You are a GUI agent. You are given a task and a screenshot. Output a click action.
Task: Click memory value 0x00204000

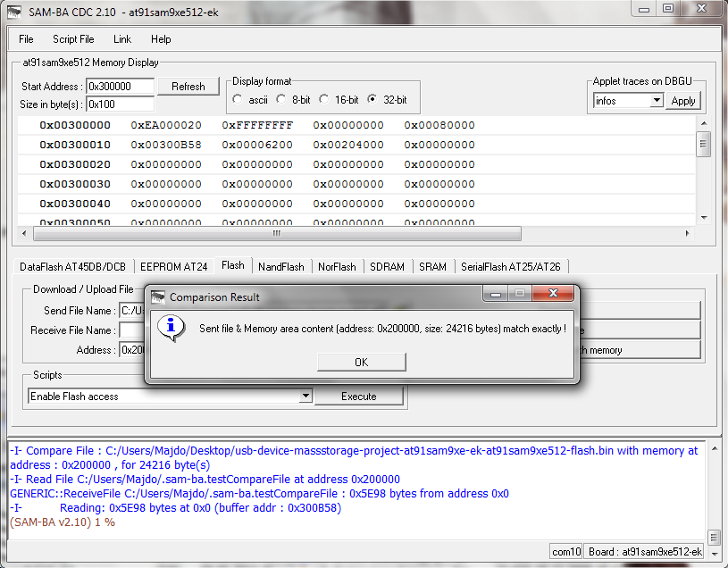pyautogui.click(x=348, y=145)
